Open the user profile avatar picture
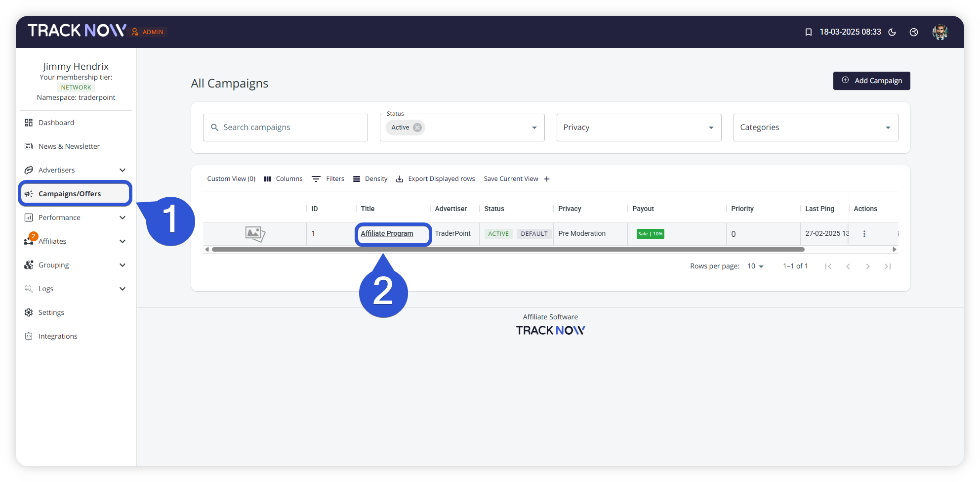The image size is (980, 482). 941,32
